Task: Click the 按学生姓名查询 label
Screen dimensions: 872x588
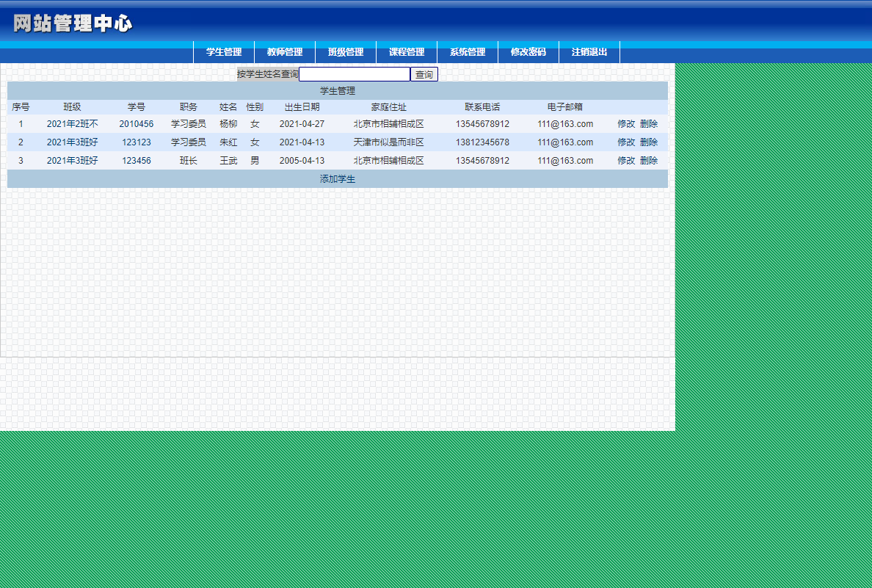Action: pyautogui.click(x=267, y=74)
